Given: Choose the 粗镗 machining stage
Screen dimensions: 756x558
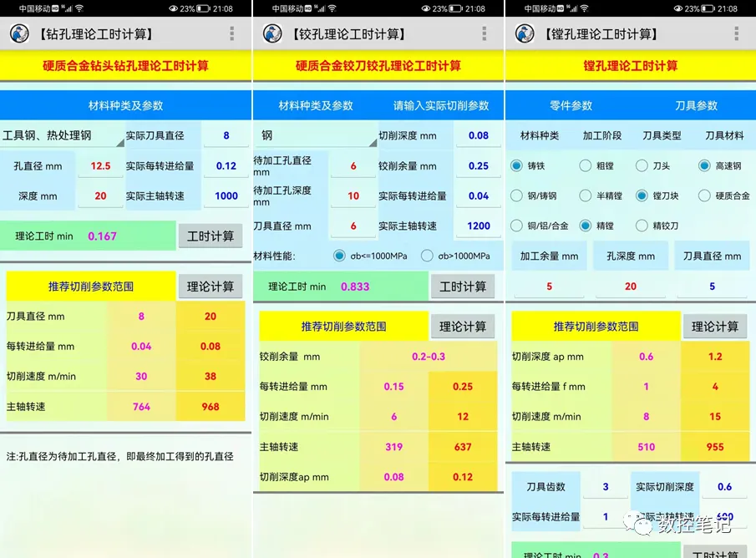Looking at the screenshot, I should (586, 166).
